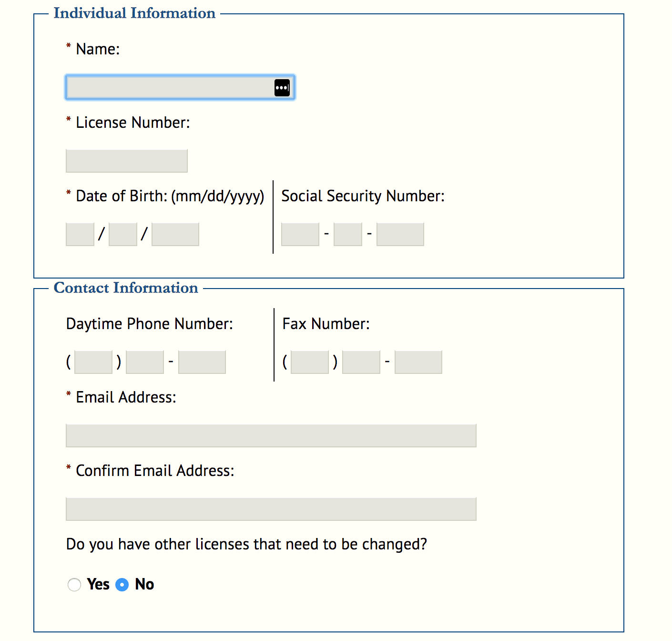The width and height of the screenshot is (672, 641).
Task: Focus the Fax Number area code box
Action: point(310,362)
